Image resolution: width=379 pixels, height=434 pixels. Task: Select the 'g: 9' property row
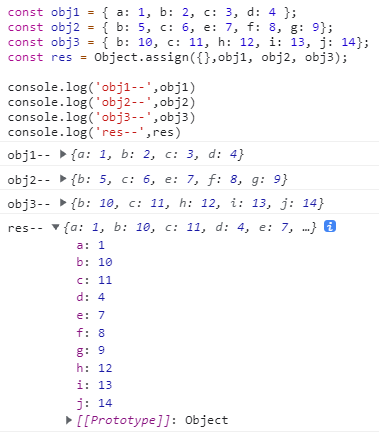pyautogui.click(x=90, y=350)
